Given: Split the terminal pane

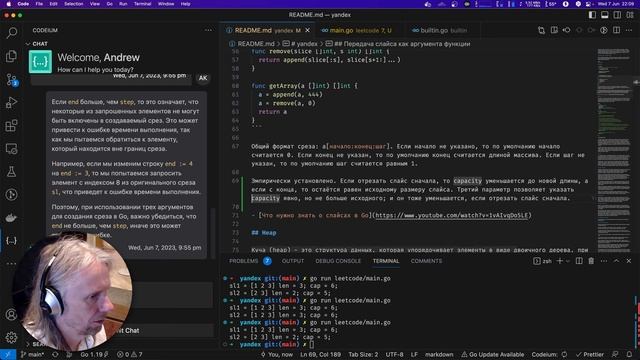Looking at the screenshot, I should point(579,261).
